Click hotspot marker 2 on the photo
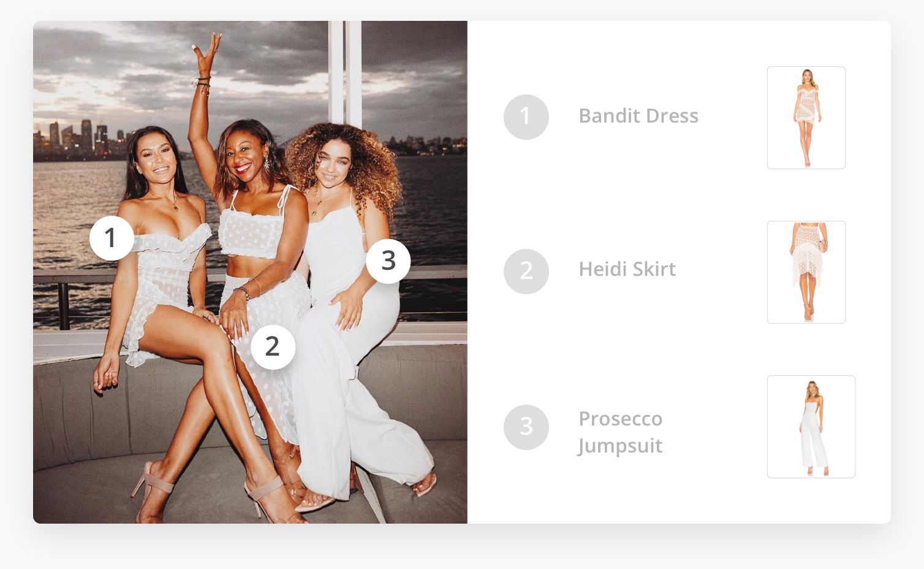Viewport: 924px width, 569px height. [x=273, y=347]
